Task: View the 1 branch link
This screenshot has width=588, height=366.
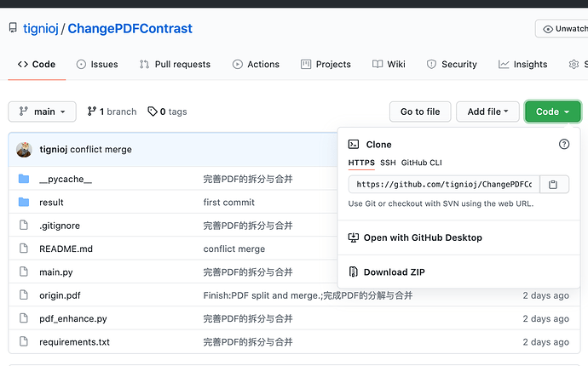Action: coord(112,112)
